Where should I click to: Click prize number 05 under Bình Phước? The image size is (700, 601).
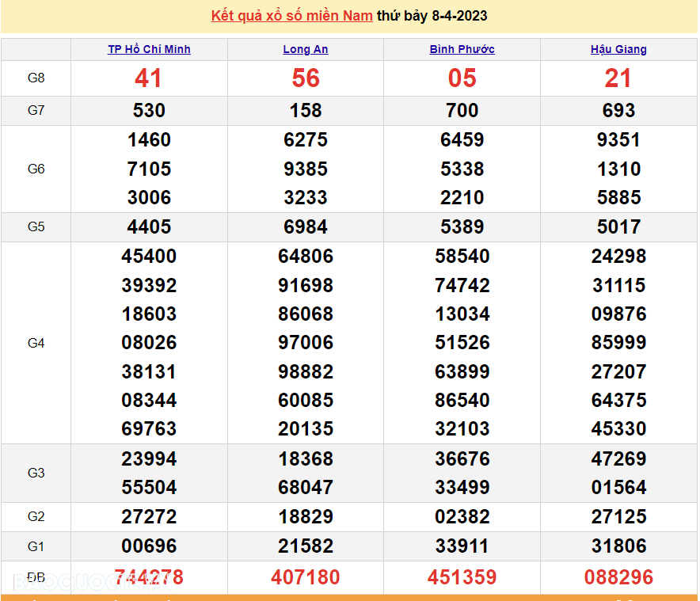462,78
